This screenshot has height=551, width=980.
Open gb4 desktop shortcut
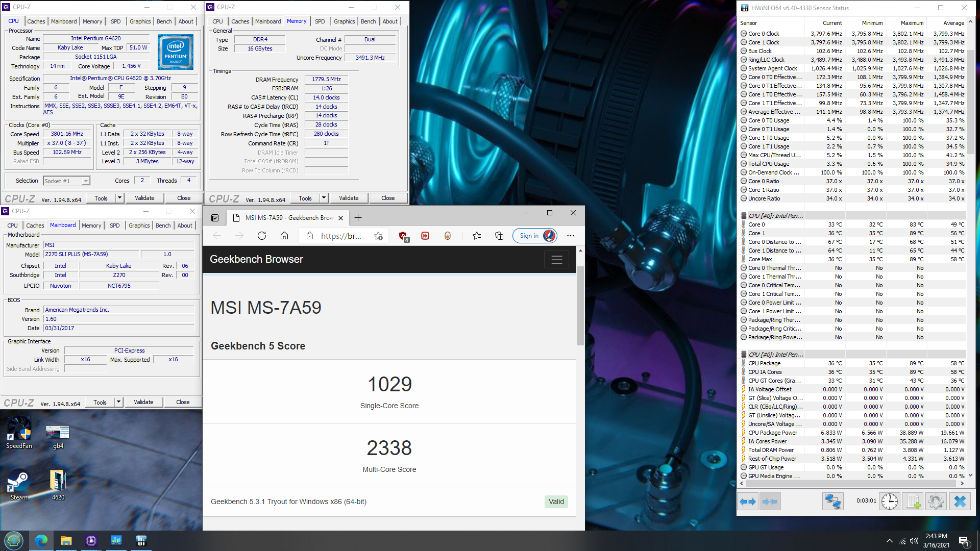point(58,436)
